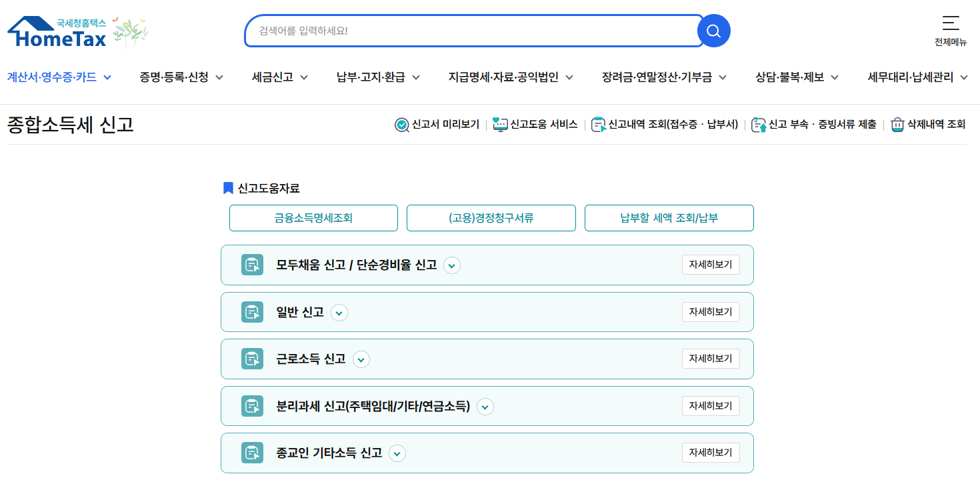980x482 pixels.
Task: Click the 금융소득명세조회 button
Action: (x=313, y=218)
